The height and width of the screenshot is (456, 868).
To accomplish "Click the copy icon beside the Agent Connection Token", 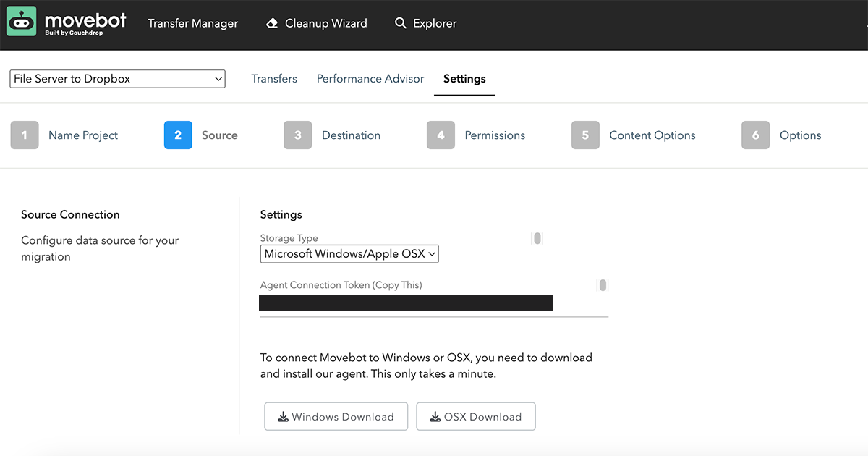I will coord(602,284).
